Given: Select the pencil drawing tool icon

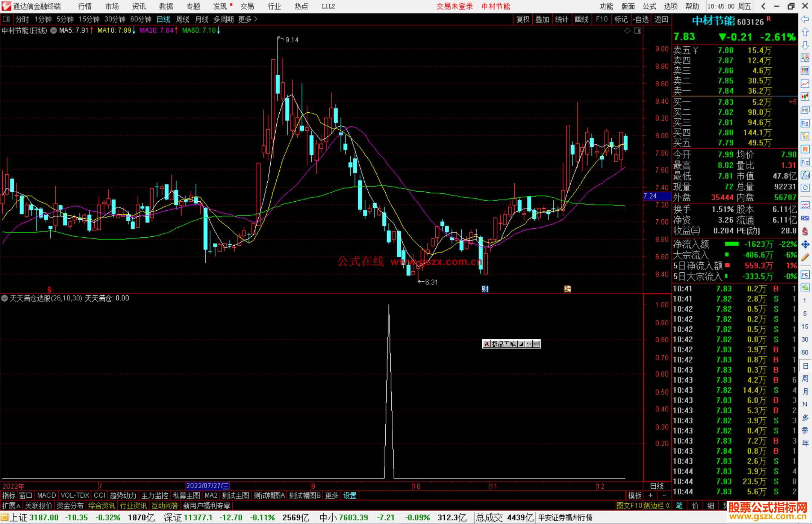Looking at the screenshot, I should pos(805,258).
